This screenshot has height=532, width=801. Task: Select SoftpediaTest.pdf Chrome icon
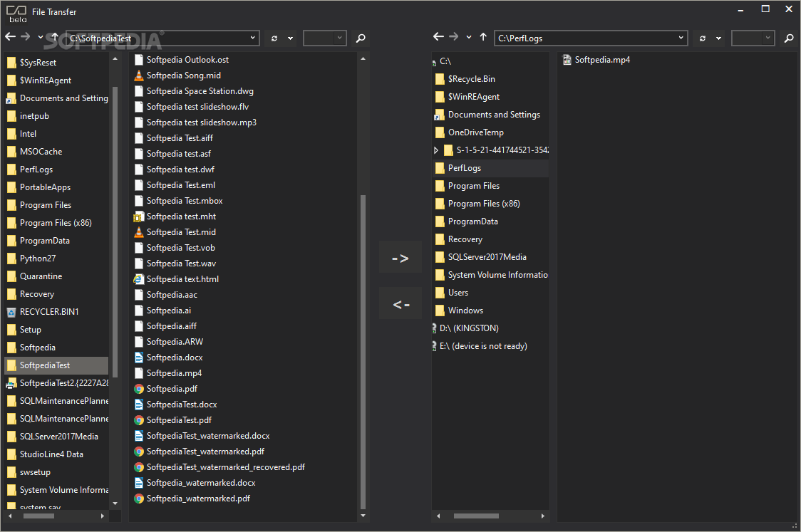pos(138,420)
